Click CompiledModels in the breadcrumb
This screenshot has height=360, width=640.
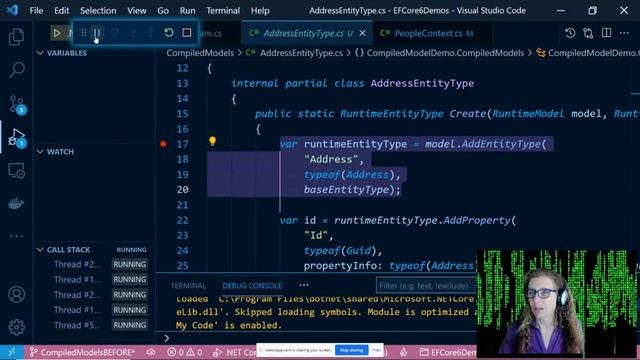tap(200, 53)
